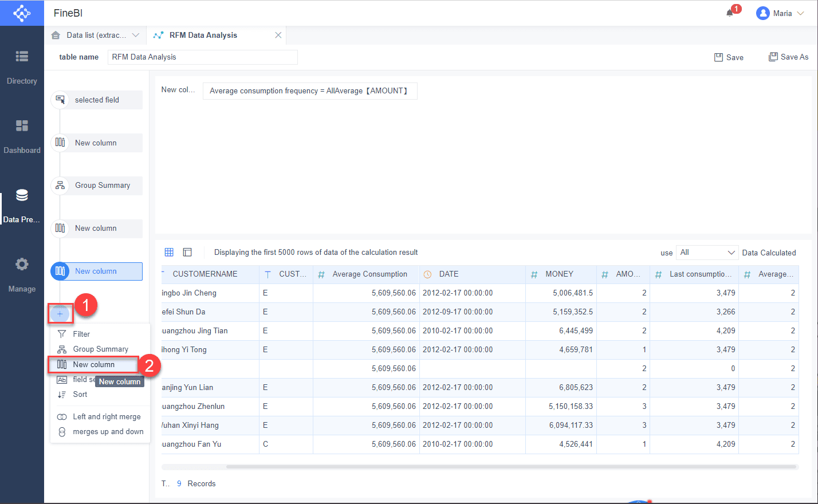Screen dimensions: 818x504
Task: Click the highlighted New column step icon
Action: pos(60,271)
